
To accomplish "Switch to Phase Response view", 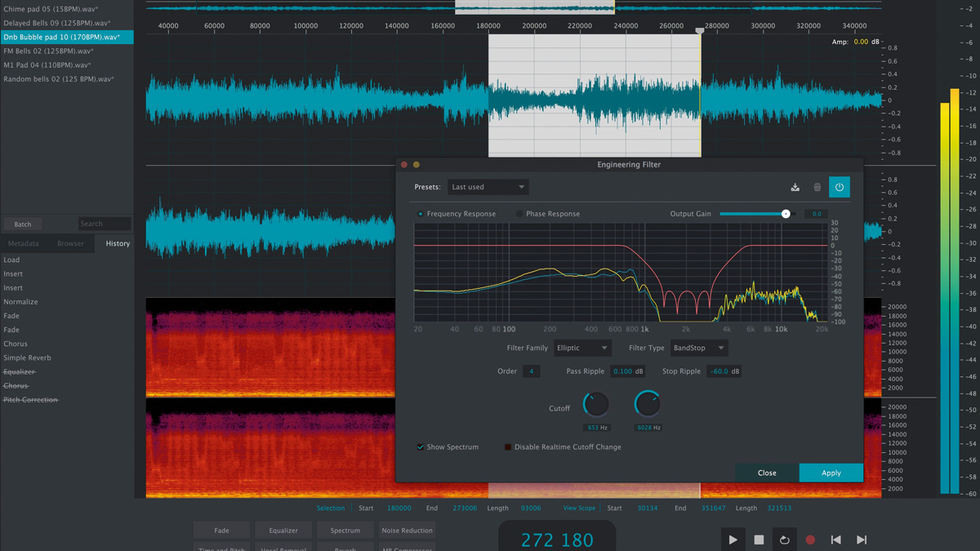I will (519, 213).
